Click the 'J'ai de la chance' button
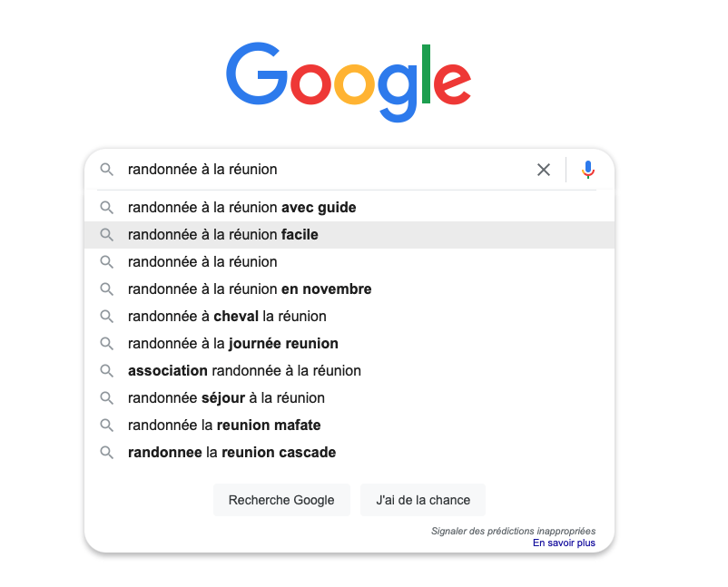The image size is (728, 587). point(423,500)
